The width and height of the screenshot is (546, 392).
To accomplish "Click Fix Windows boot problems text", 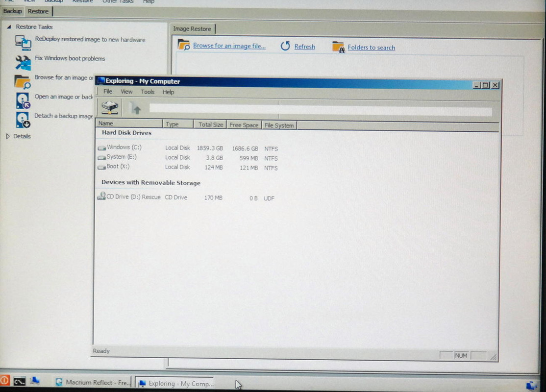I will (70, 58).
